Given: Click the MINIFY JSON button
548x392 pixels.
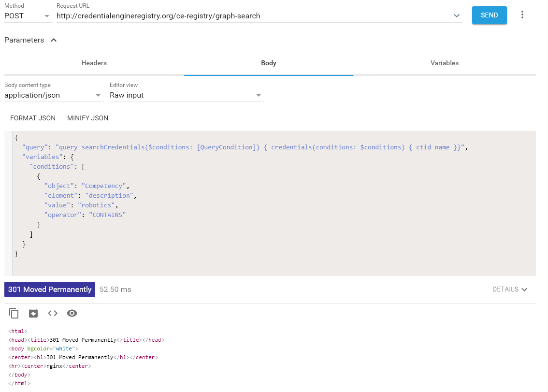Looking at the screenshot, I should tap(88, 118).
